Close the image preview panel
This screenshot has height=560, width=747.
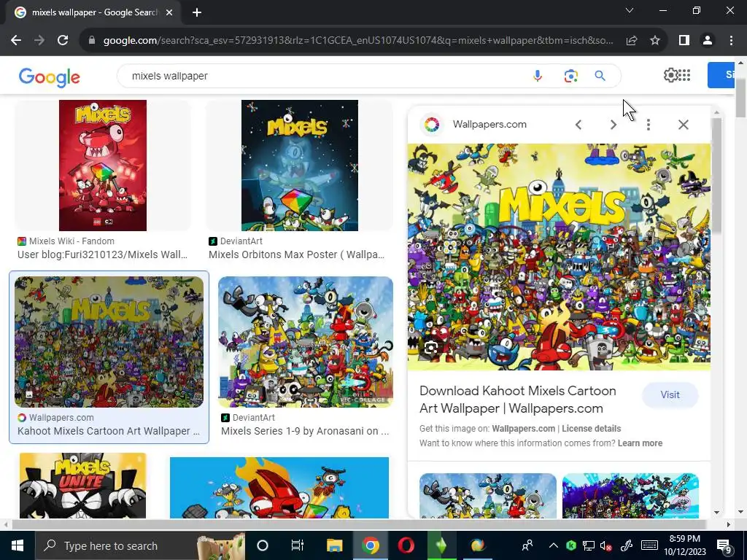pos(683,125)
